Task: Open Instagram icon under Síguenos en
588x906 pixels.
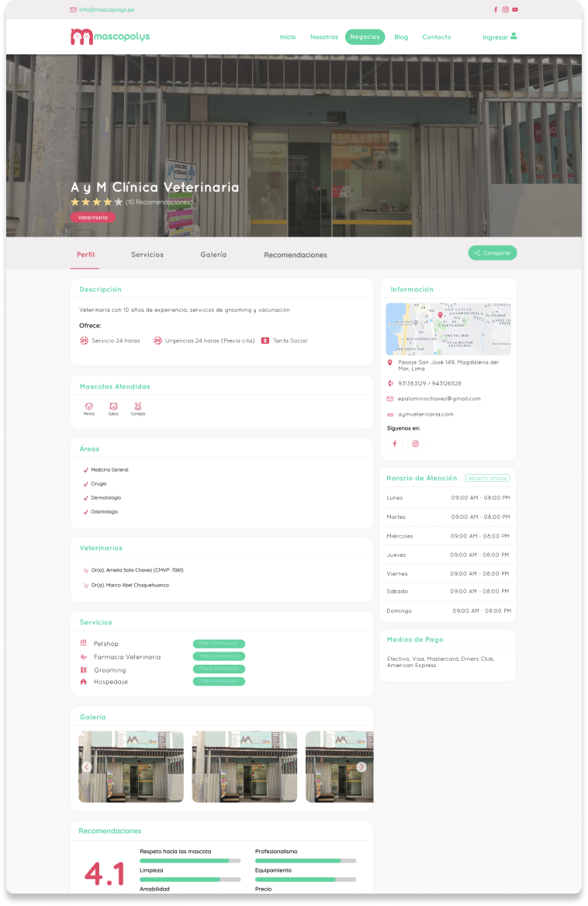Action: tap(415, 444)
